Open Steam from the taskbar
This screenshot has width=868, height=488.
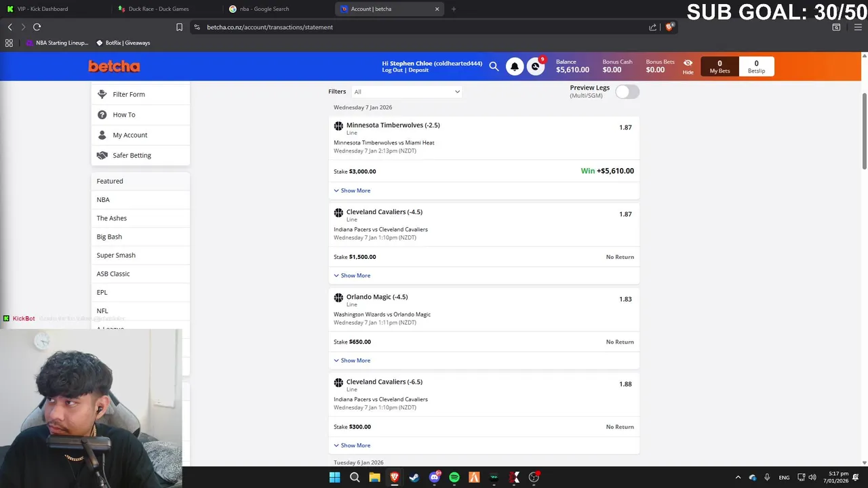click(x=414, y=477)
